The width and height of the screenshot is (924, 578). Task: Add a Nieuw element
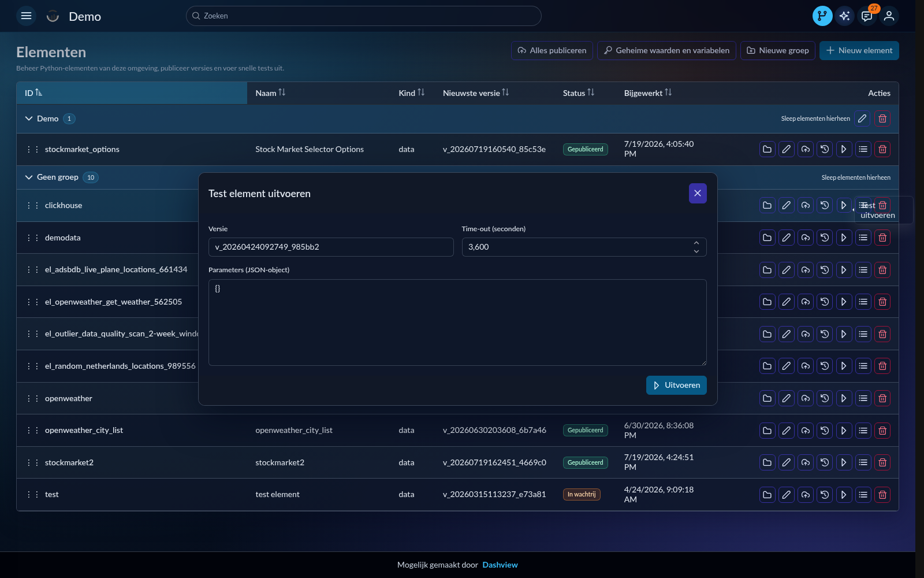(x=859, y=50)
